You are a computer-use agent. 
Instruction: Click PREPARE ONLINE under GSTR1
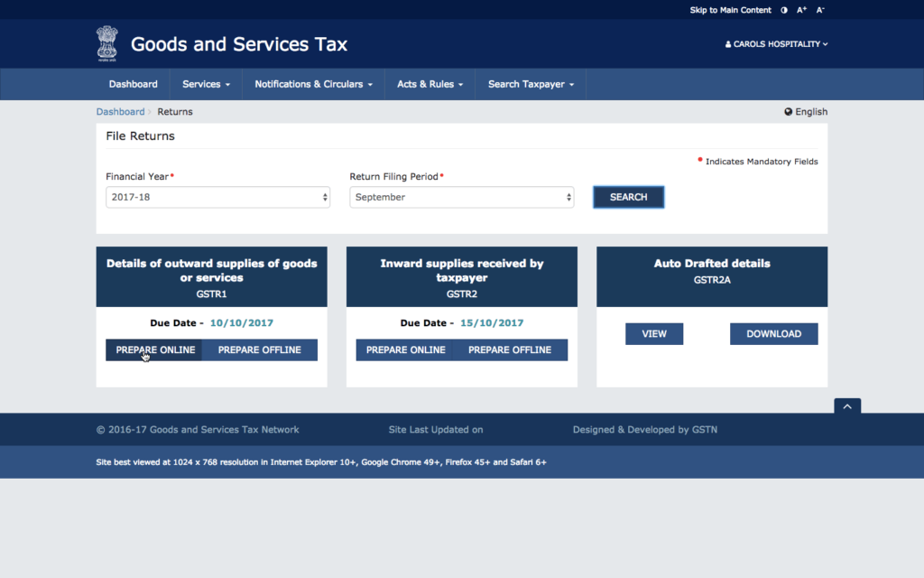click(153, 350)
